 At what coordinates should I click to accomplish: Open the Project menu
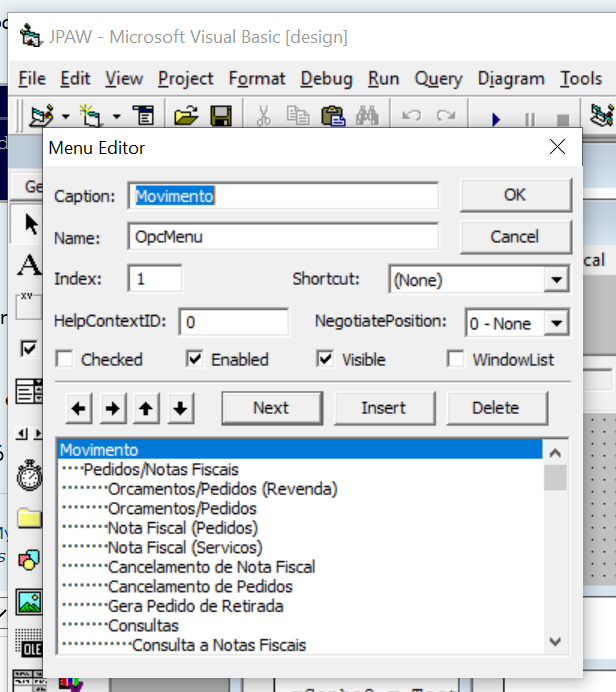[186, 79]
